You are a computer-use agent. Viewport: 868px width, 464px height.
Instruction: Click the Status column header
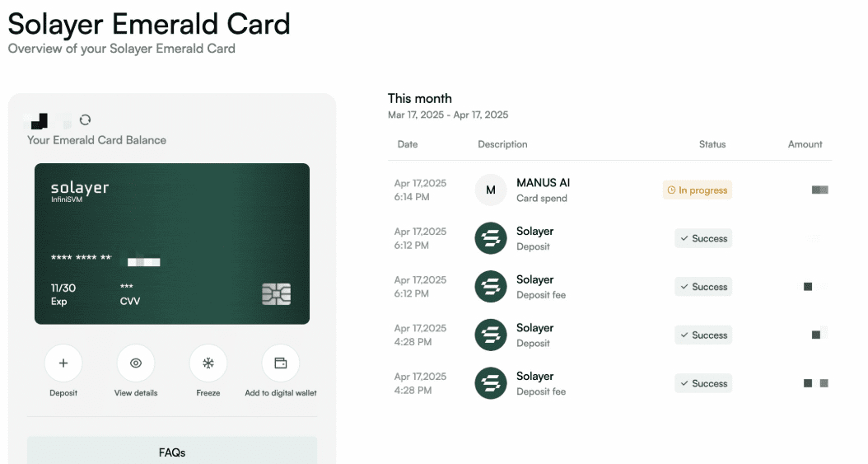pyautogui.click(x=712, y=144)
